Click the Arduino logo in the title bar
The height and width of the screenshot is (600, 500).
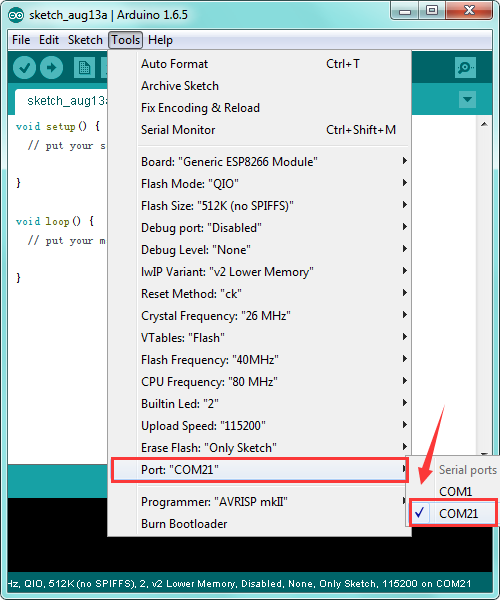[16, 15]
